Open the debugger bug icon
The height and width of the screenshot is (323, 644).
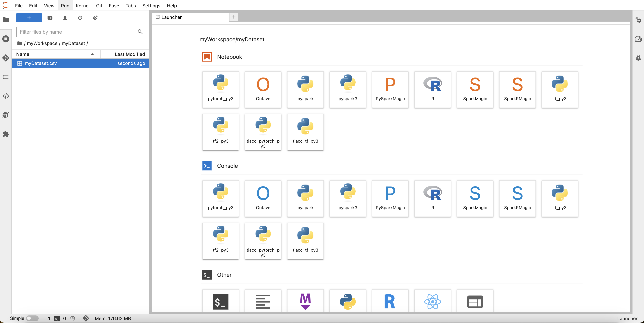[x=638, y=58]
